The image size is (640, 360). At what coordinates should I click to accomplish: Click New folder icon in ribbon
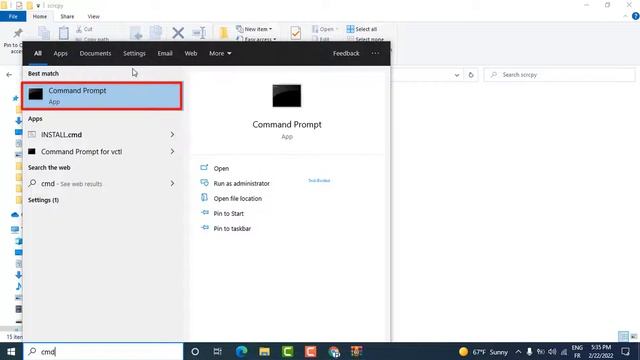pos(224,33)
